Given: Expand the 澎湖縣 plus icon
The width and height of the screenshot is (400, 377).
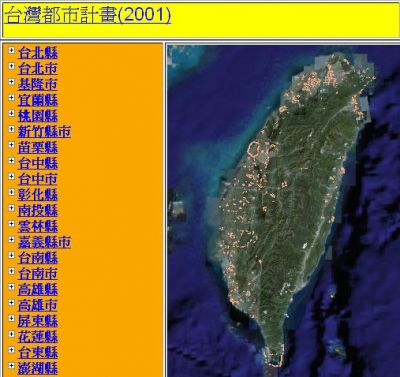Looking at the screenshot, I should point(12,365).
